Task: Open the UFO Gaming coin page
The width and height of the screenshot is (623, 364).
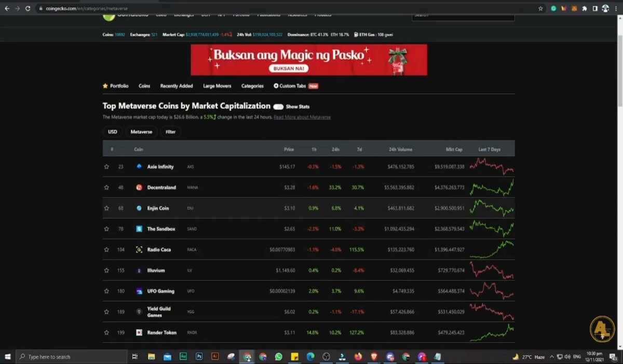Action: click(x=161, y=291)
